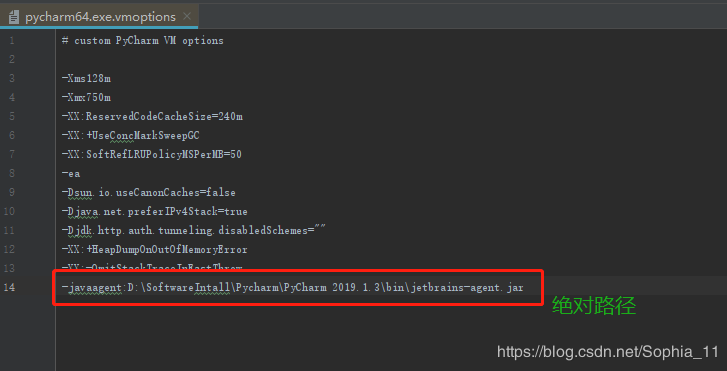The image size is (727, 371).
Task: Click the comment '# custom PyCharm VM options'
Action: tap(142, 41)
